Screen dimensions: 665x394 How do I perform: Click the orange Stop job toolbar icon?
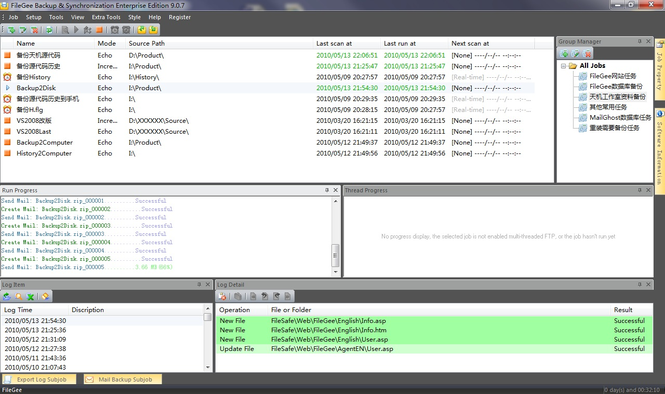point(99,30)
